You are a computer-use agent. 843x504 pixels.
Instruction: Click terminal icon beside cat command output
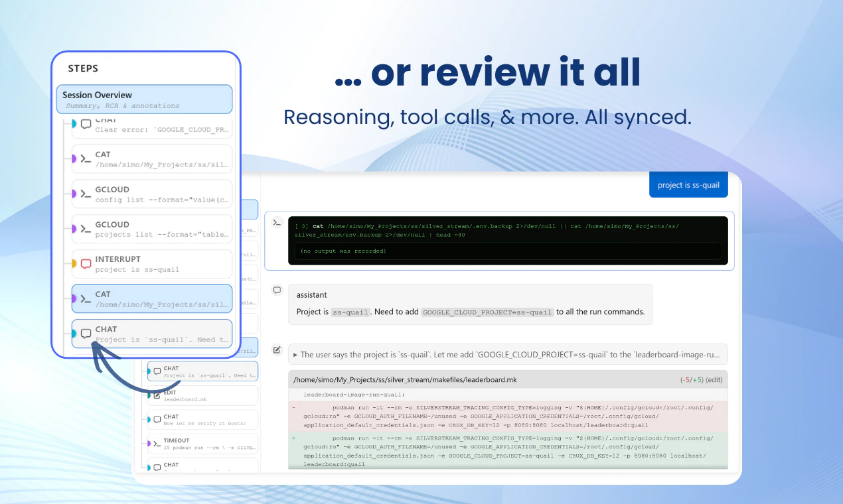tap(277, 223)
